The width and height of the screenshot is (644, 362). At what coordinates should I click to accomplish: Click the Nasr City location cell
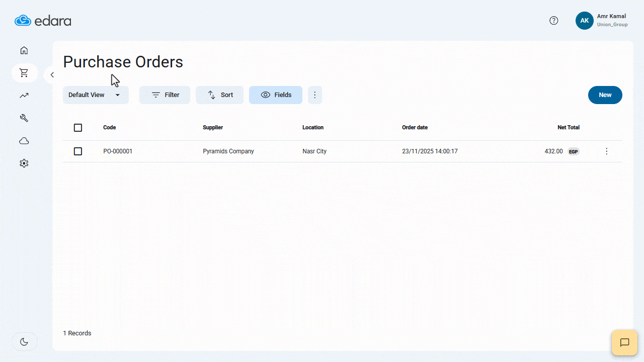314,151
